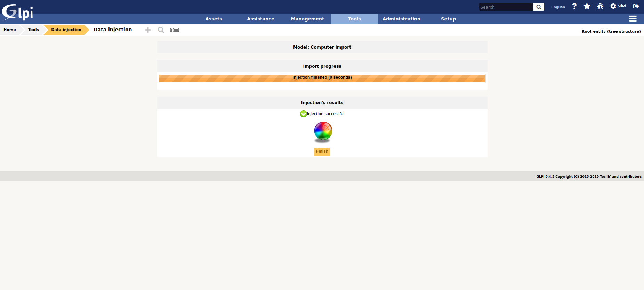Open saved searches star icon
Screen dimensions: 644x290
pyautogui.click(x=587, y=6)
